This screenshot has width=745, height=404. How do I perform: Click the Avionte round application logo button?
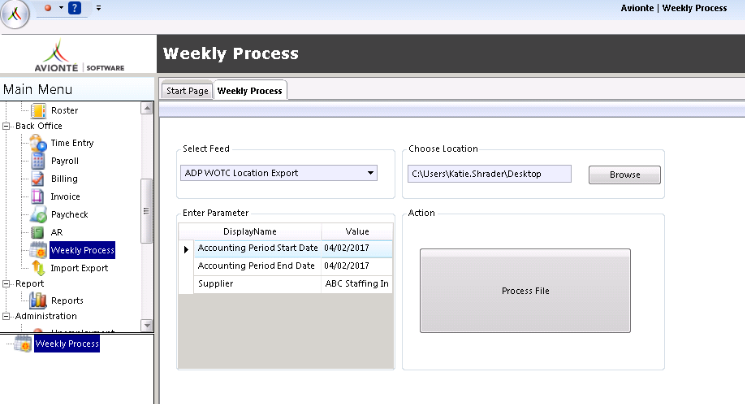click(15, 14)
